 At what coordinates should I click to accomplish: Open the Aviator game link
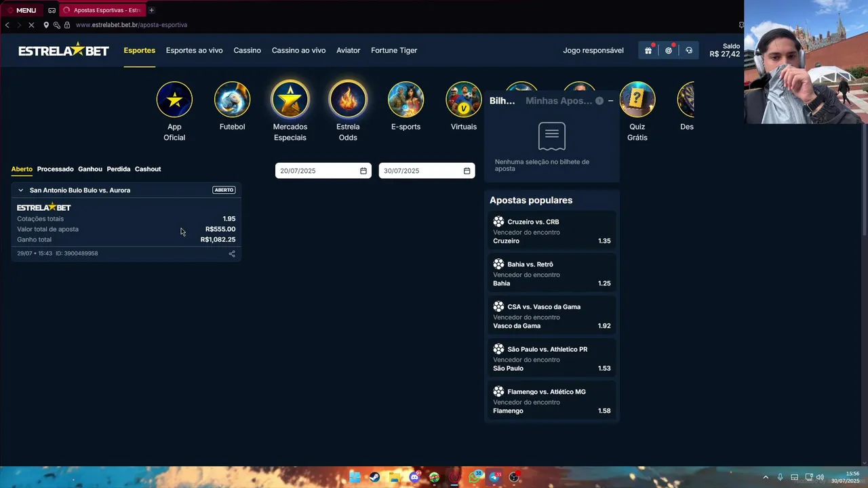(348, 50)
